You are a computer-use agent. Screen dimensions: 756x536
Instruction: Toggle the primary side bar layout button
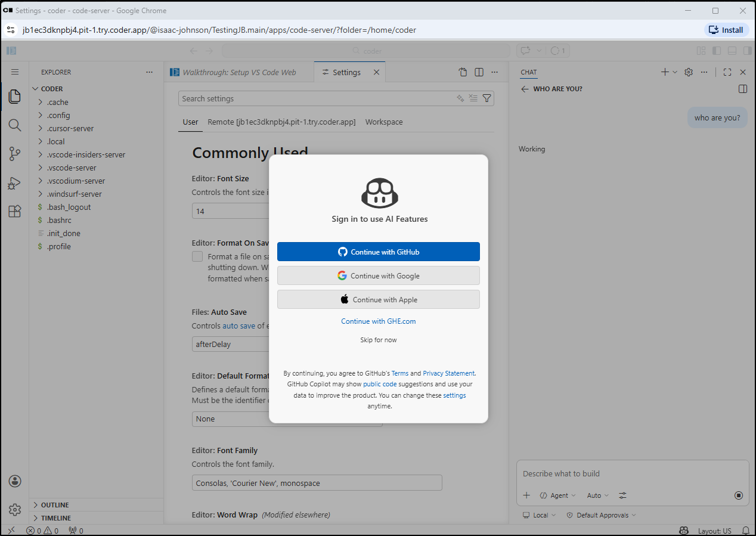coord(717,51)
